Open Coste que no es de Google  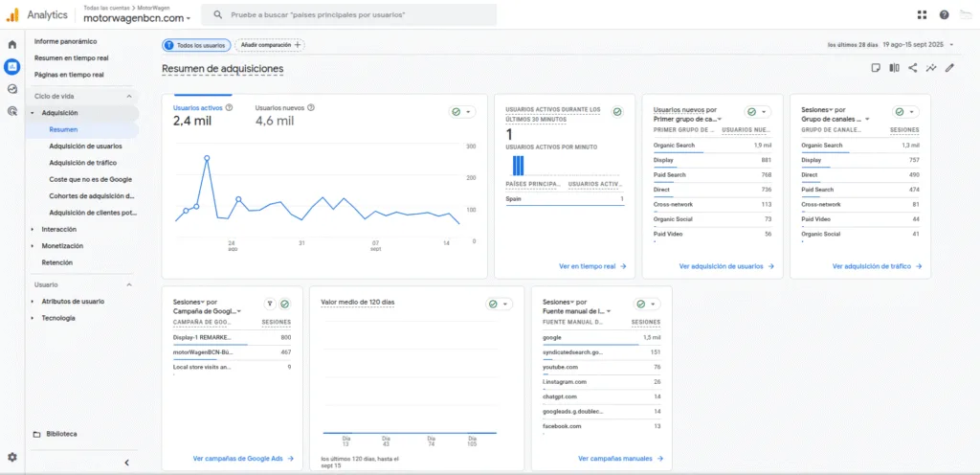90,179
